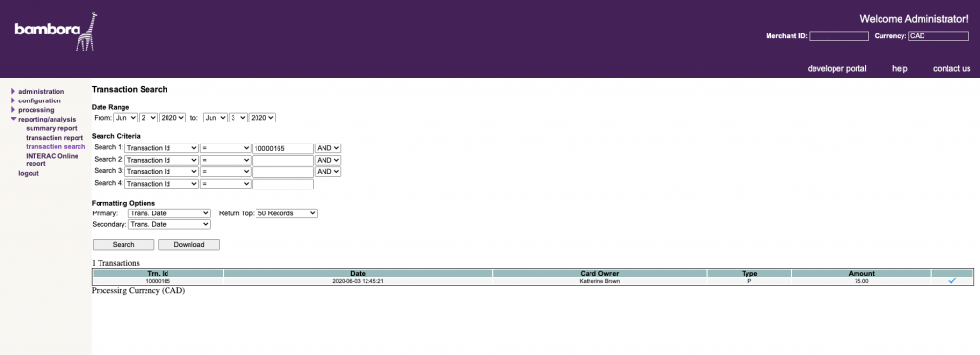This screenshot has height=355, width=980.
Task: Open the Primary sort dropdown
Action: click(169, 213)
